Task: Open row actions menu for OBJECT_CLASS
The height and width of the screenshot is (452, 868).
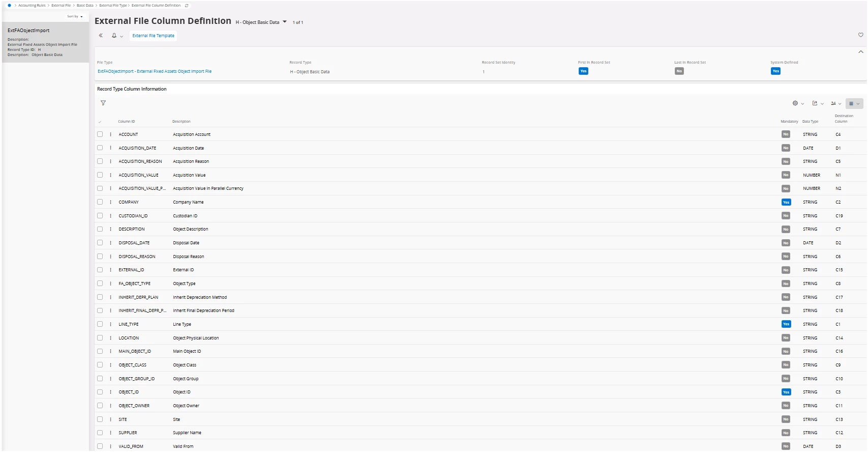Action: (x=110, y=365)
